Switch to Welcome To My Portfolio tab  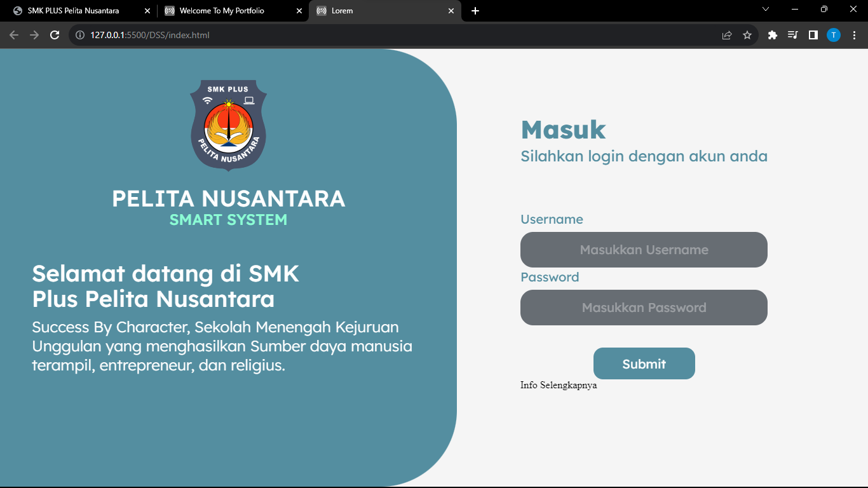[x=222, y=11]
